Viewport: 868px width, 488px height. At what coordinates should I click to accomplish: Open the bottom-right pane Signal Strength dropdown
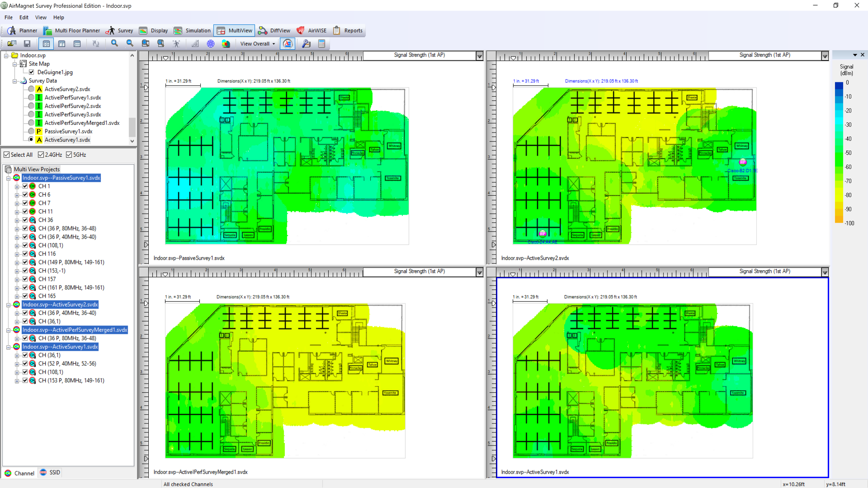pyautogui.click(x=825, y=272)
